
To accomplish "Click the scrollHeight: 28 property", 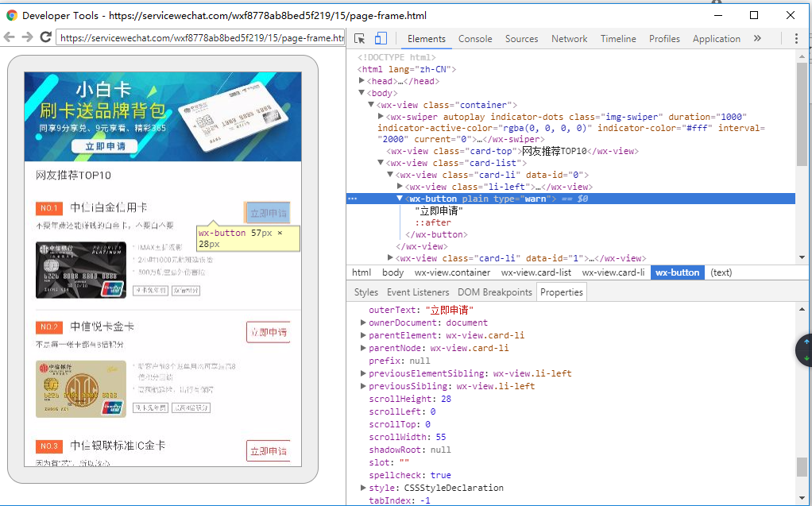I will tap(410, 399).
